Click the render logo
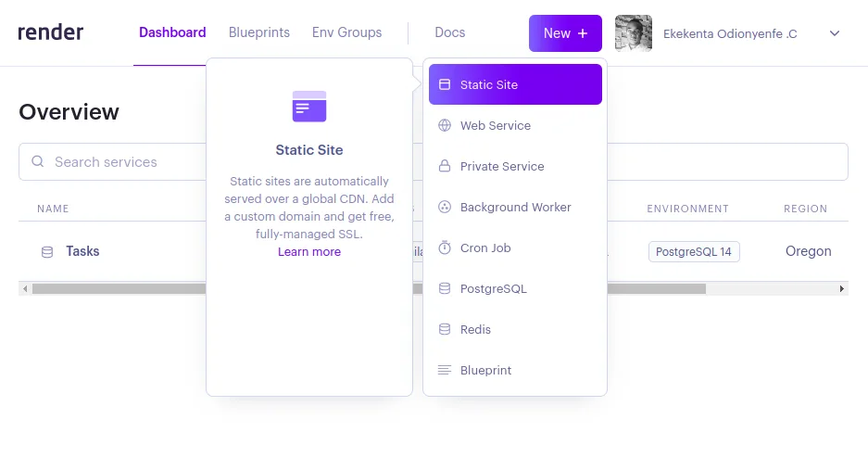Image resolution: width=868 pixels, height=457 pixels. (x=50, y=32)
